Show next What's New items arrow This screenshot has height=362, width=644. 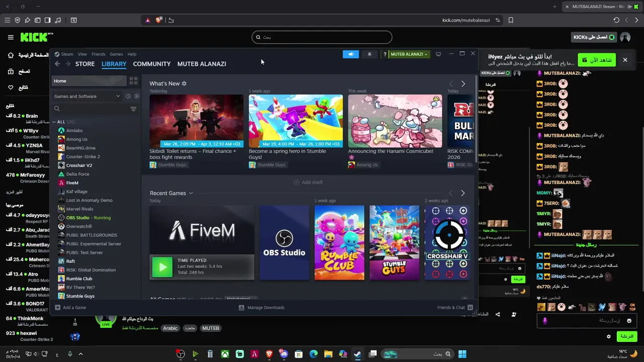coord(463,83)
